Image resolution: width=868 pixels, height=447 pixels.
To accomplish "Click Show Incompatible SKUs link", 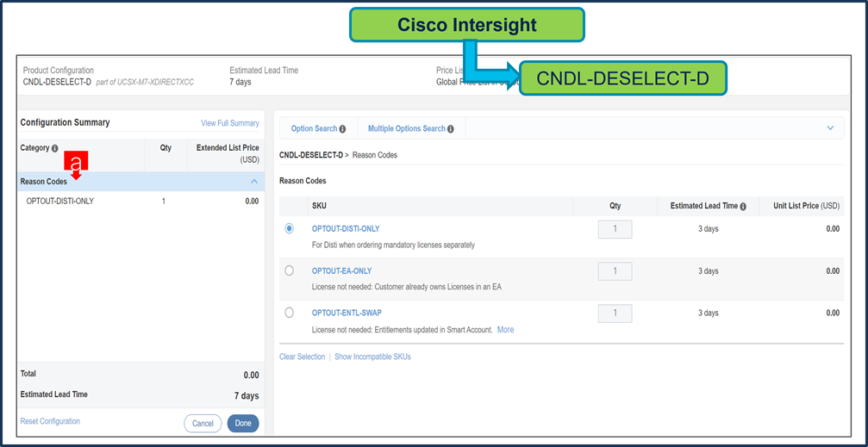I will [x=372, y=357].
